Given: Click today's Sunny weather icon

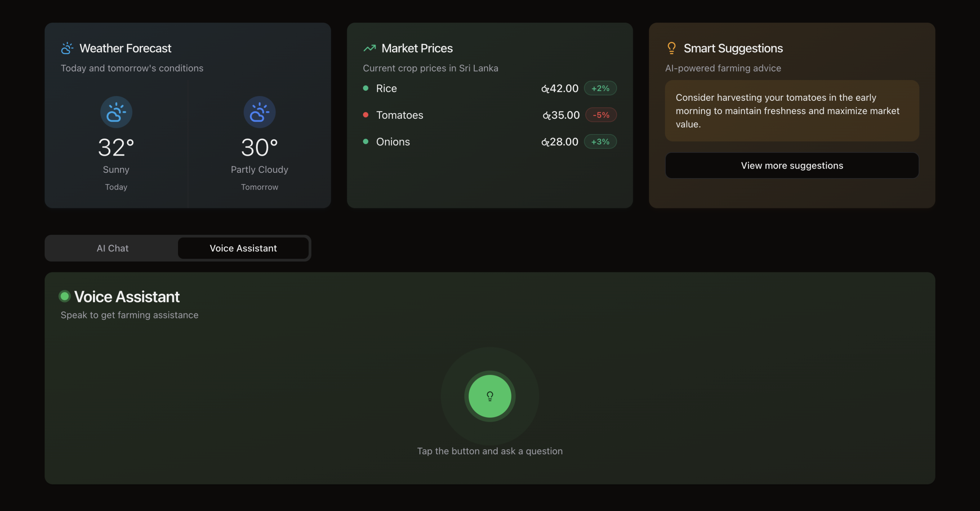Looking at the screenshot, I should tap(116, 112).
